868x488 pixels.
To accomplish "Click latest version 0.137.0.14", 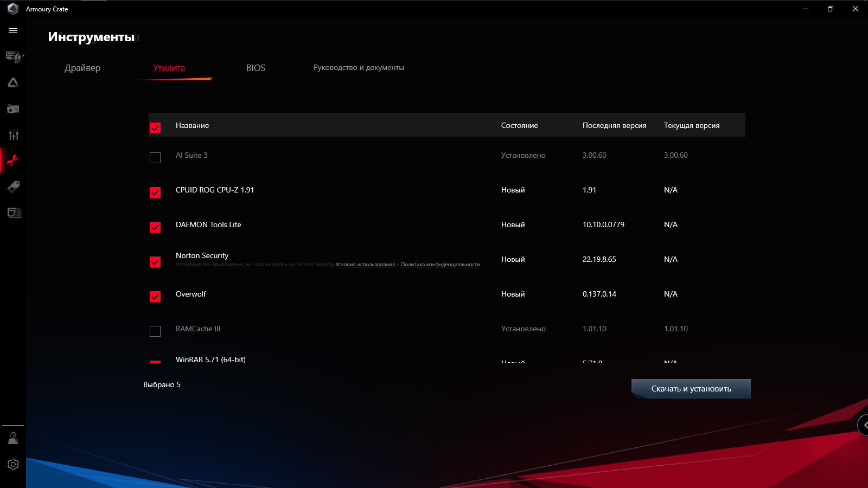I will pyautogui.click(x=599, y=294).
